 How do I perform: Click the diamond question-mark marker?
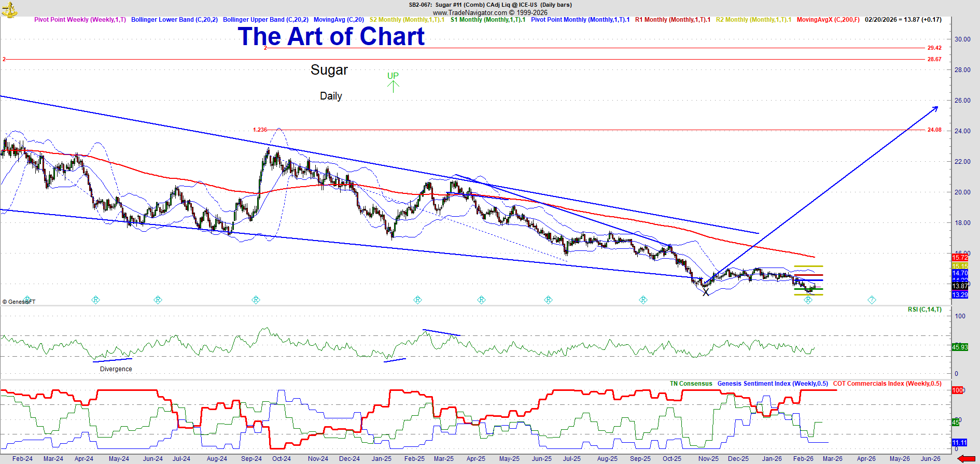pyautogui.click(x=872, y=300)
